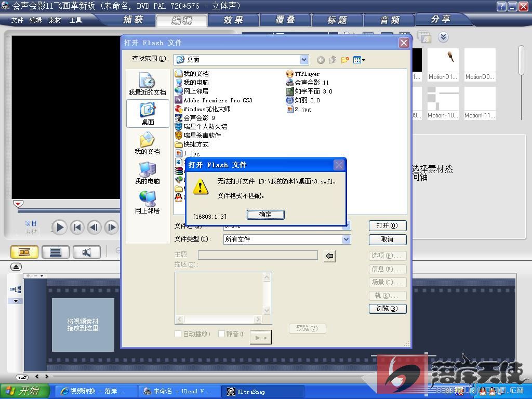
Task: Select 我的文档 in the file list
Action: [192, 74]
